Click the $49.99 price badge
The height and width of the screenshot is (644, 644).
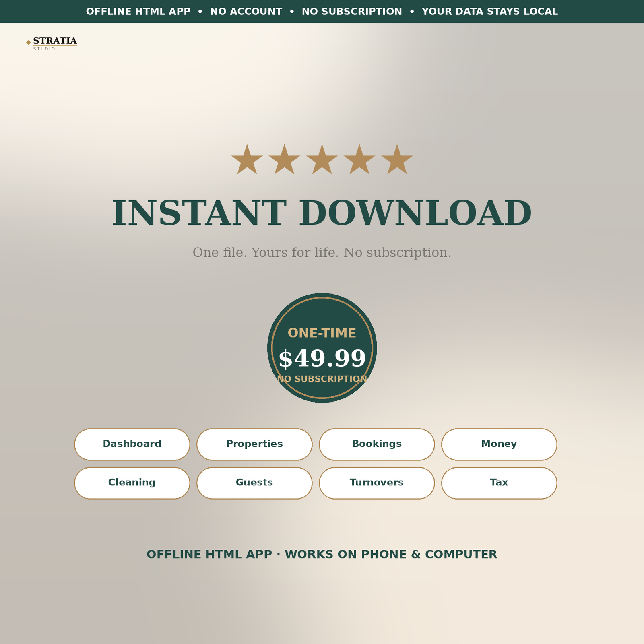322,348
